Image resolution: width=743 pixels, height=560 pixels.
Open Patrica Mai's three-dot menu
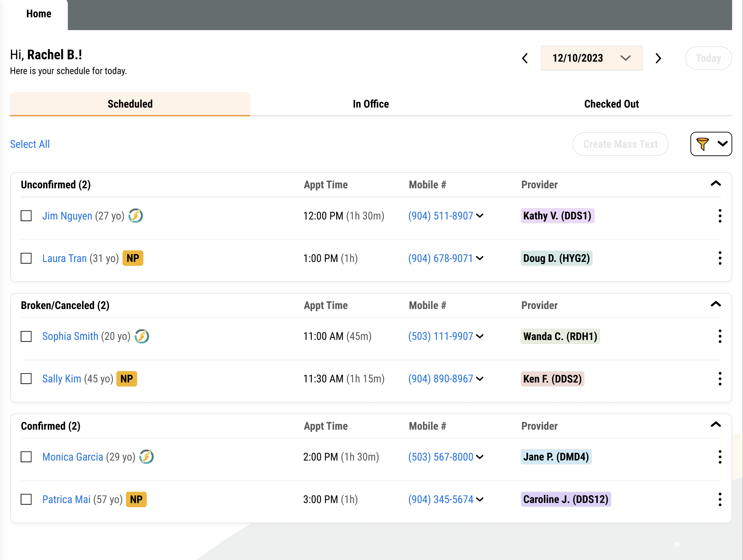click(719, 499)
